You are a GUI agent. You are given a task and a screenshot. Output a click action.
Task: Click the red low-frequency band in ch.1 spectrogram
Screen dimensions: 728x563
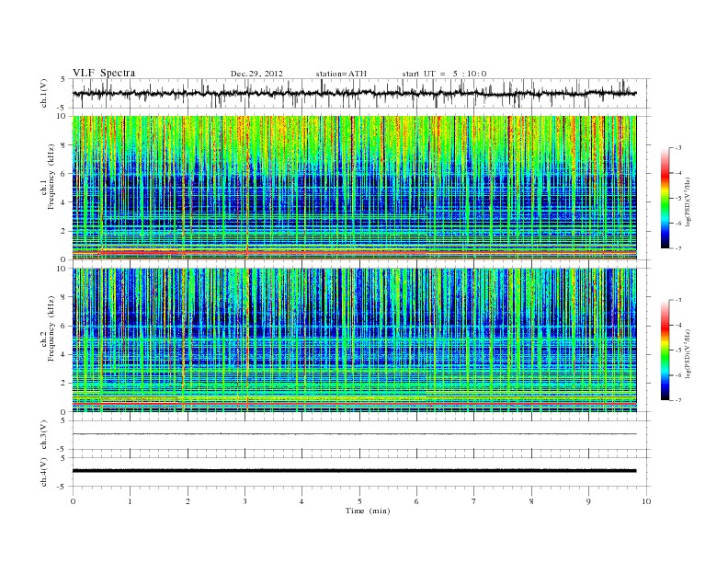tap(354, 252)
